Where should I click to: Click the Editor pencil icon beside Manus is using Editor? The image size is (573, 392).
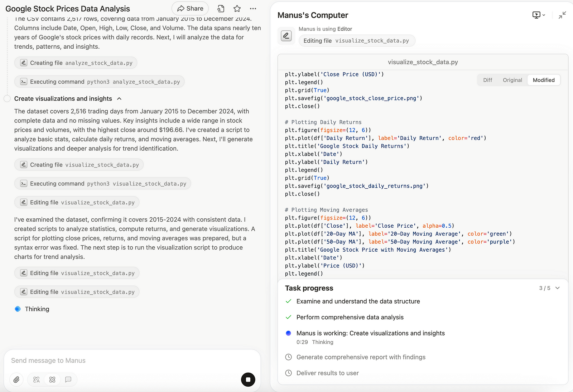(x=286, y=36)
